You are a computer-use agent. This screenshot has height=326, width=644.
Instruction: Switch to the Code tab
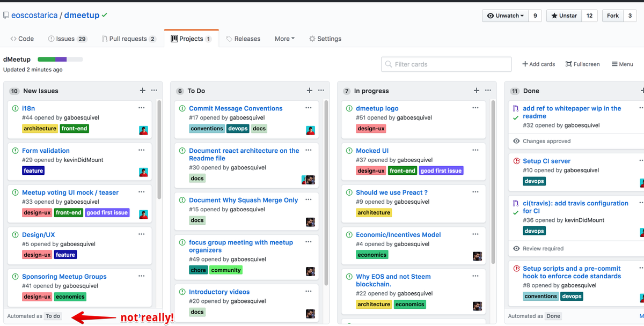pos(22,39)
